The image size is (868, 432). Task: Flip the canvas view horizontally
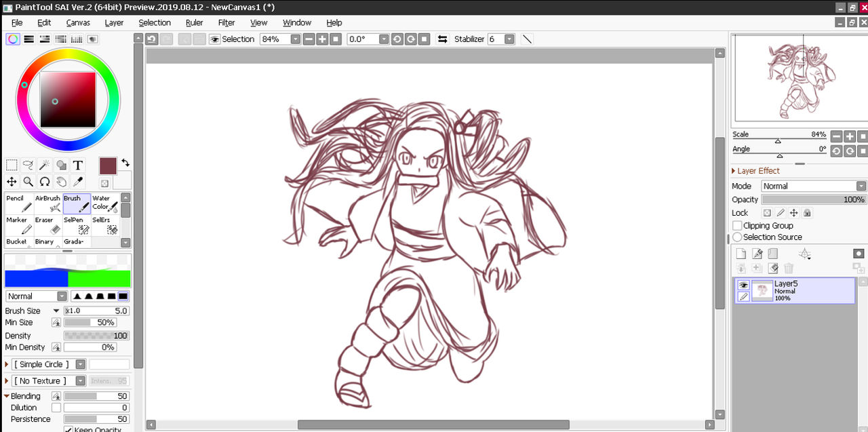coord(442,39)
